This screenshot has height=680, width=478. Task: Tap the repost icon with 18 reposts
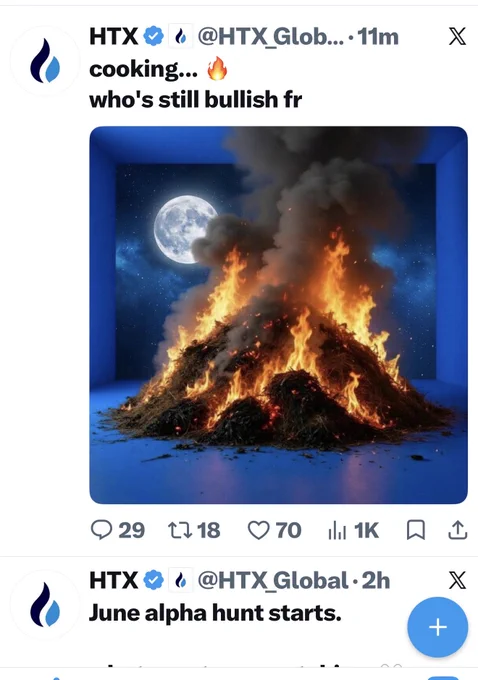(180, 530)
